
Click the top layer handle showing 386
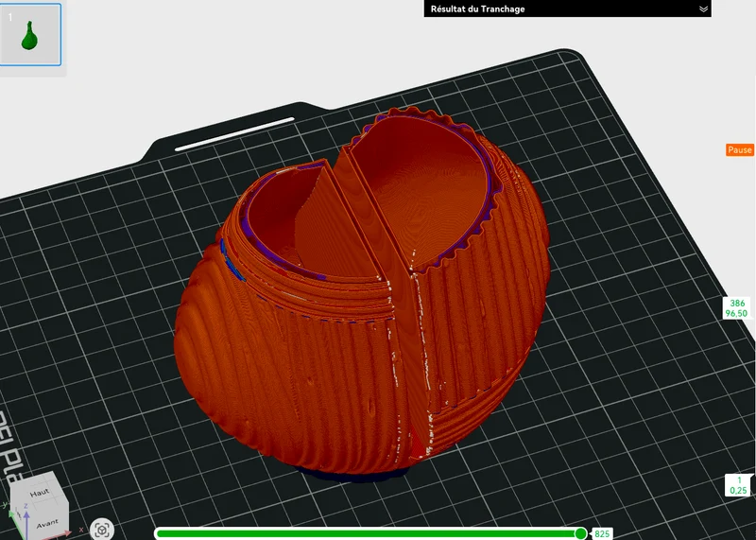(736, 308)
